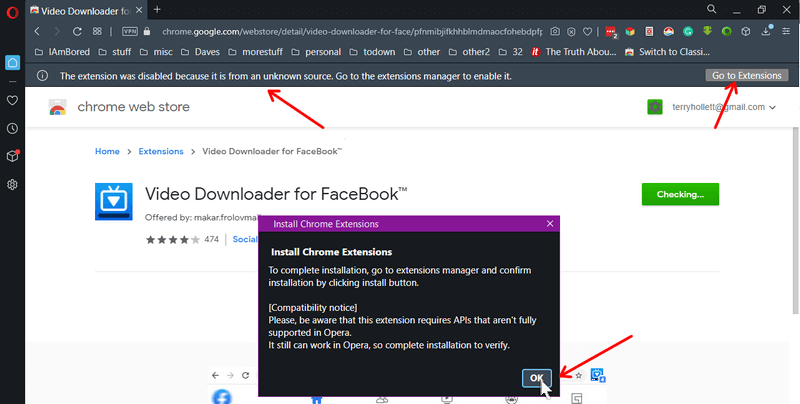Open Easy Setup sliders icon
The image size is (800, 404).
(786, 32)
